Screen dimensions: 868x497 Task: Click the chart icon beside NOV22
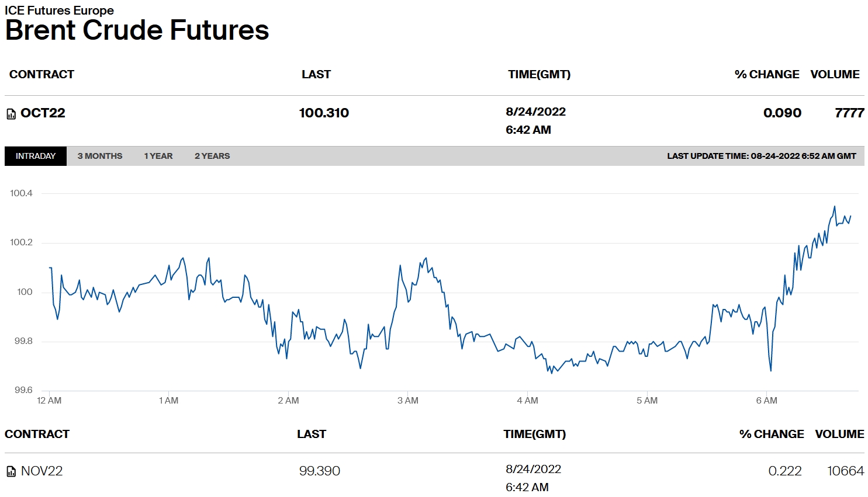pyautogui.click(x=11, y=471)
